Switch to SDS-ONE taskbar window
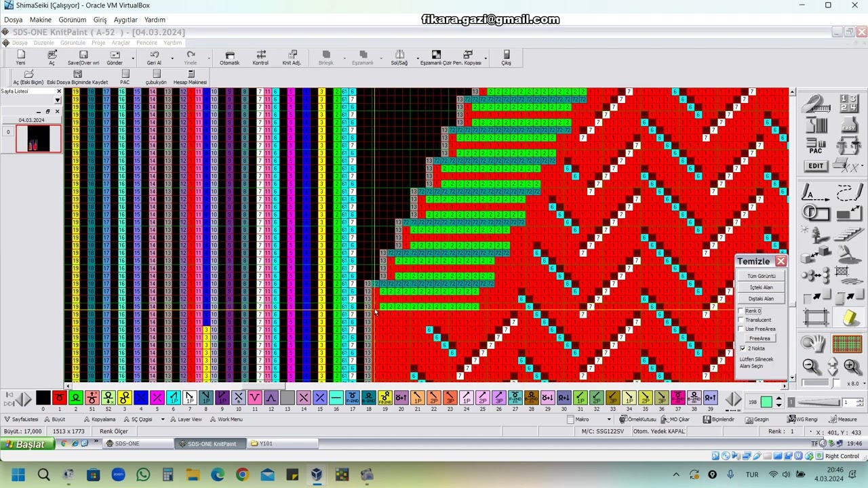The width and height of the screenshot is (868, 488). (x=136, y=444)
